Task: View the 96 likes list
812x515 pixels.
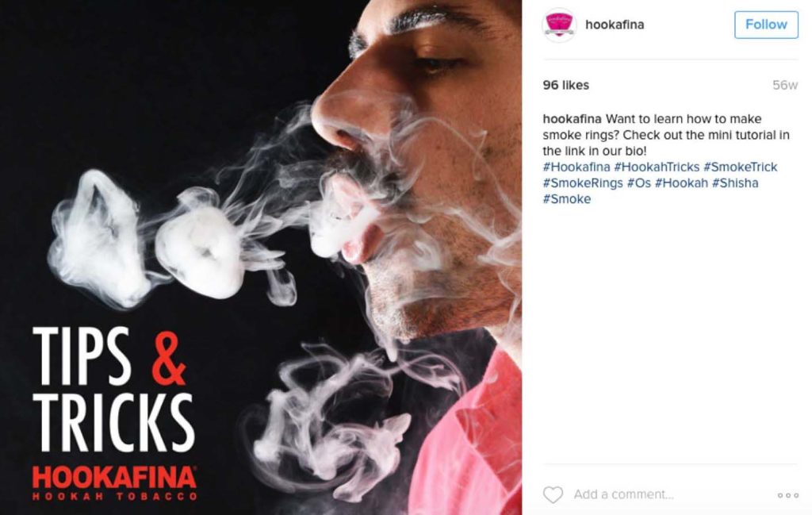Action: (565, 85)
